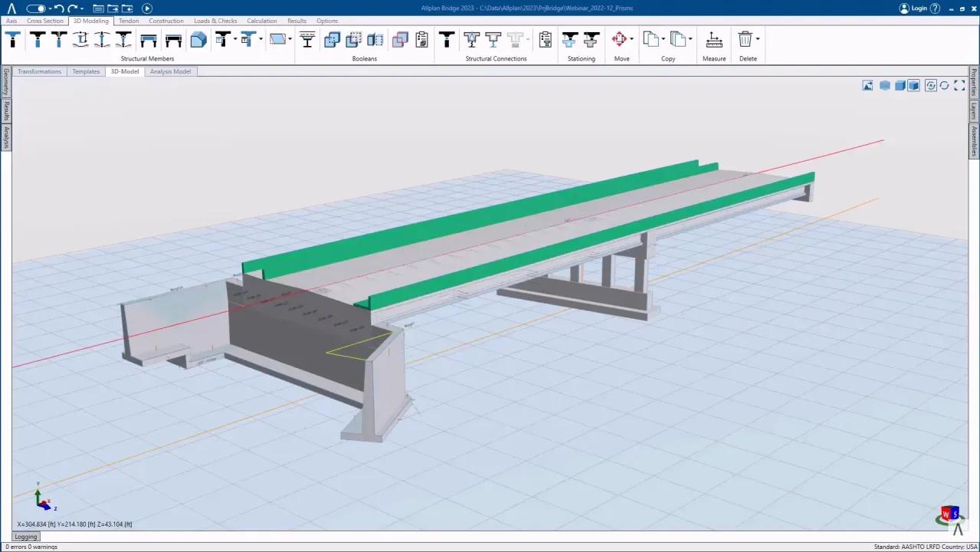The height and width of the screenshot is (552, 980).
Task: Open the Copy tool dropdown arrow
Action: pos(664,40)
